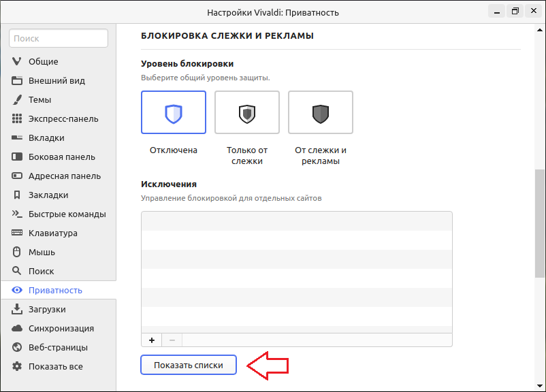Screen dimensions: 546x392
Task: Maximize the settings window
Action: click(515, 12)
